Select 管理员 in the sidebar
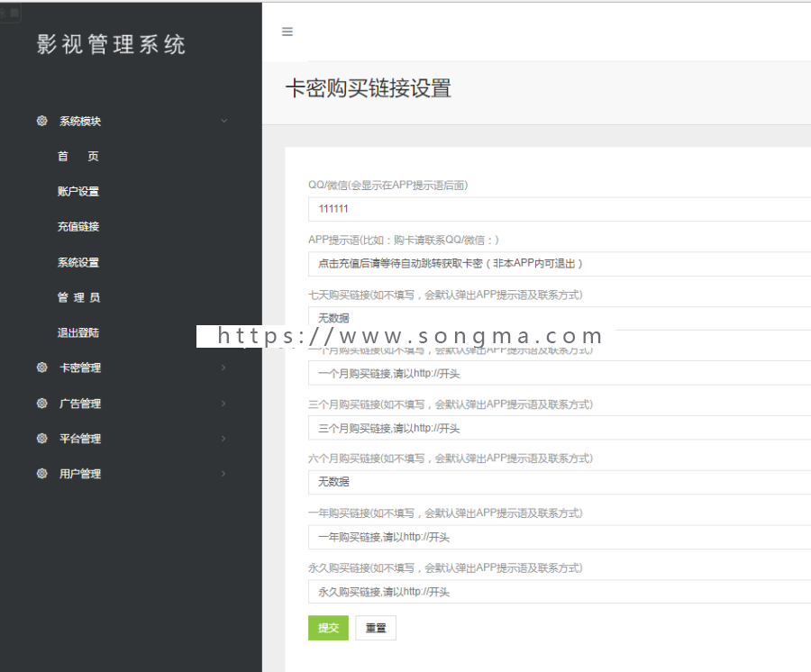Viewport: 811px width, 672px height. coord(78,297)
